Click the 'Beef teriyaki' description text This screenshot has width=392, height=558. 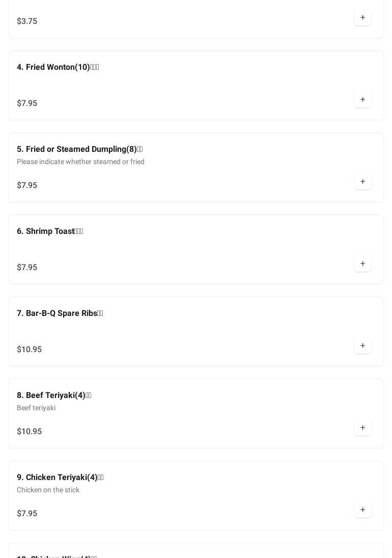click(x=36, y=408)
